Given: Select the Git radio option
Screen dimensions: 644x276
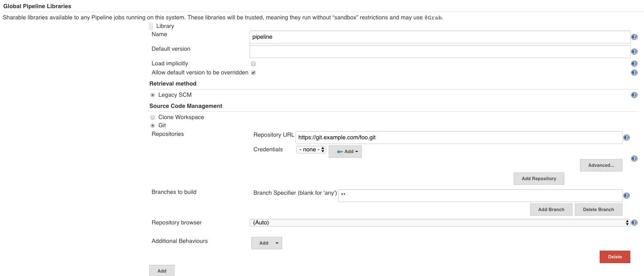Looking at the screenshot, I should click(153, 126).
